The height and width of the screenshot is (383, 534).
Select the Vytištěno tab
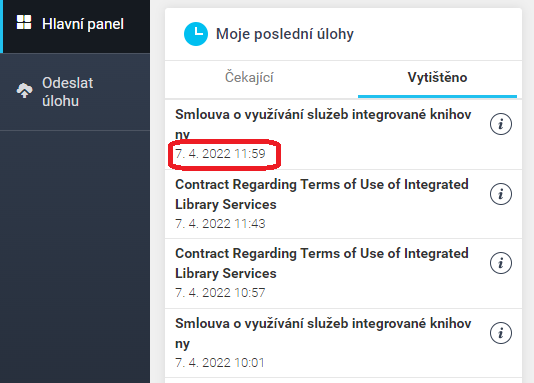tap(437, 78)
